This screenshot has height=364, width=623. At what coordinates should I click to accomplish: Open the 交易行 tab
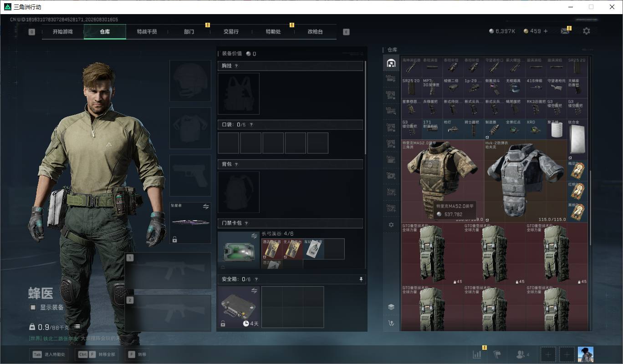tap(231, 32)
